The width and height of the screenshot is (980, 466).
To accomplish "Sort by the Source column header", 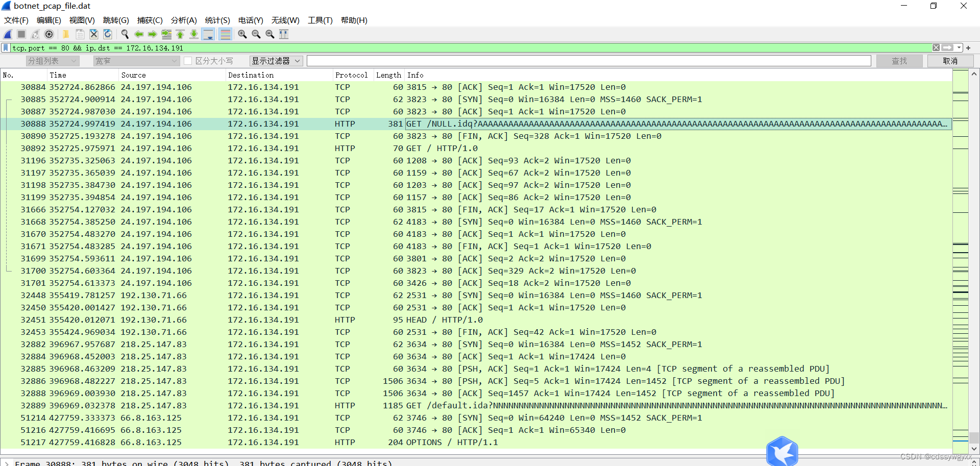I will 173,75.
